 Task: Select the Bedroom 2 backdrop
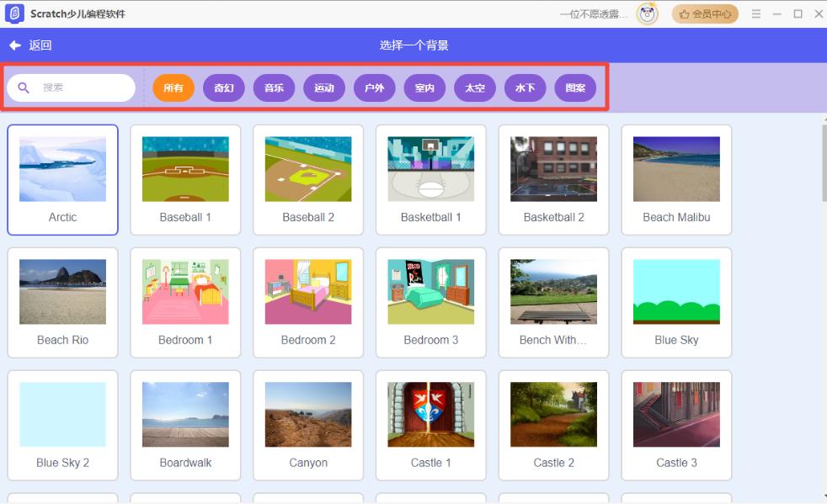click(x=308, y=292)
